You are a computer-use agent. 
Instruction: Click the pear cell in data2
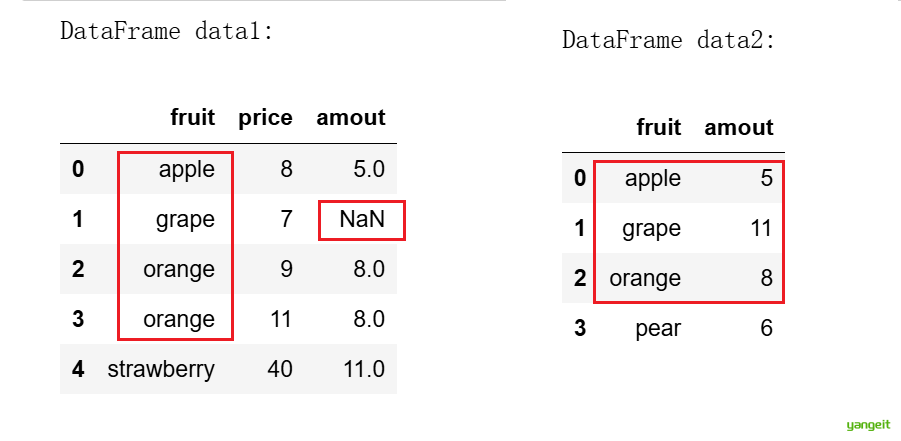(x=658, y=328)
